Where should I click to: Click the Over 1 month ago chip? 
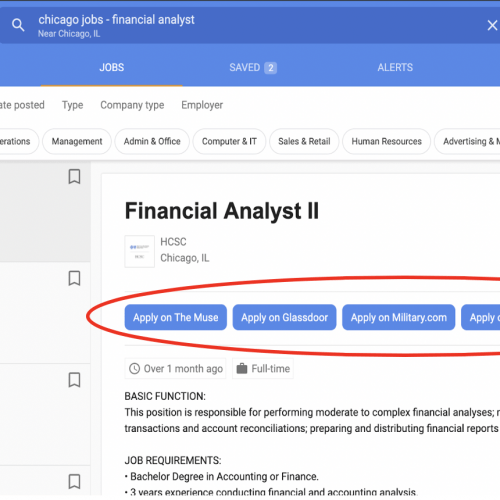pyautogui.click(x=176, y=368)
